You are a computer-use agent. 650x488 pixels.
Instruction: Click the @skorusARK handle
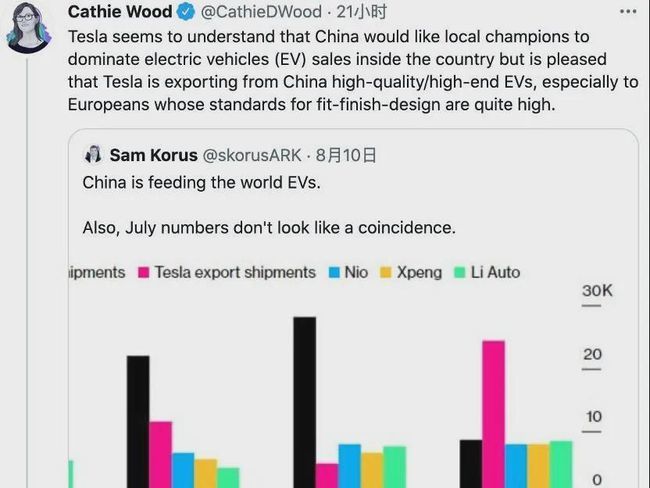255,155
